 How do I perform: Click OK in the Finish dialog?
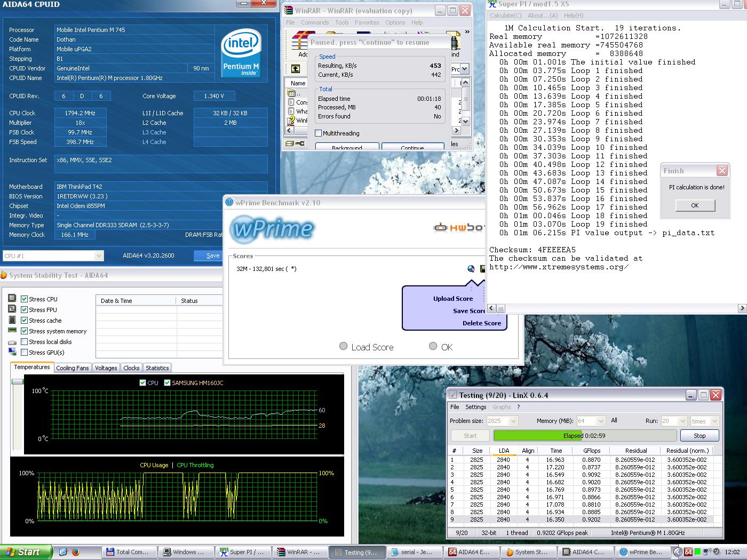pos(694,205)
